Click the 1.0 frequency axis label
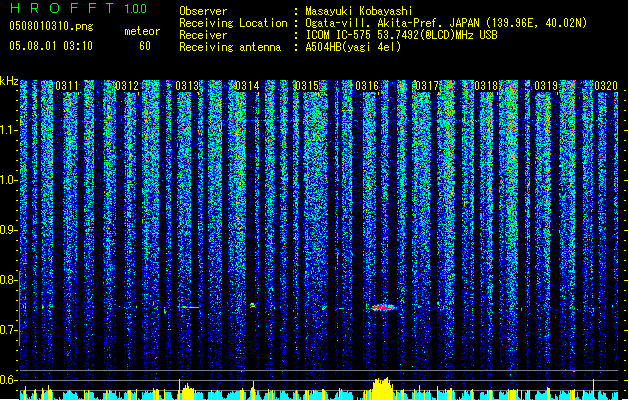The height and width of the screenshot is (400, 629). coord(8,180)
